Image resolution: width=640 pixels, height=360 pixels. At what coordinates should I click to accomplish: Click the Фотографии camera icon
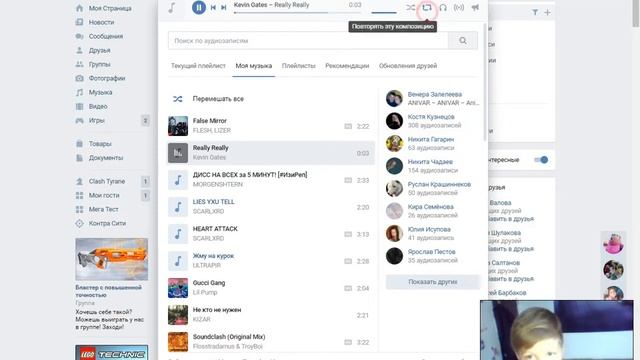80,78
